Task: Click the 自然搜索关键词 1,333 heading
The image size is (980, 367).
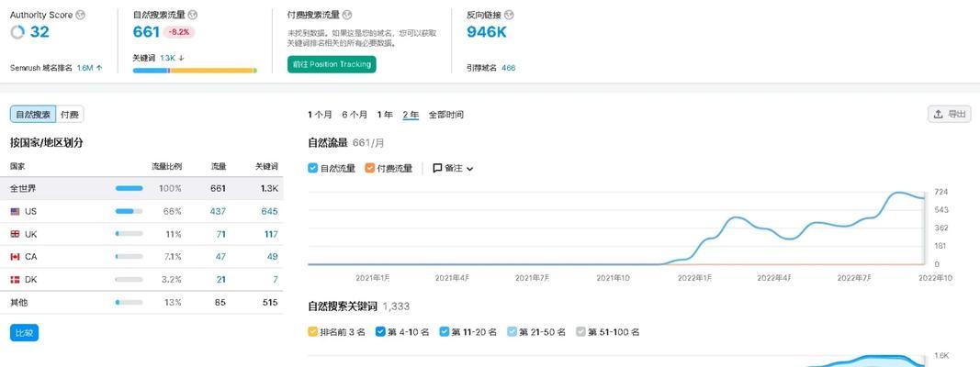Action: pyautogui.click(x=359, y=306)
